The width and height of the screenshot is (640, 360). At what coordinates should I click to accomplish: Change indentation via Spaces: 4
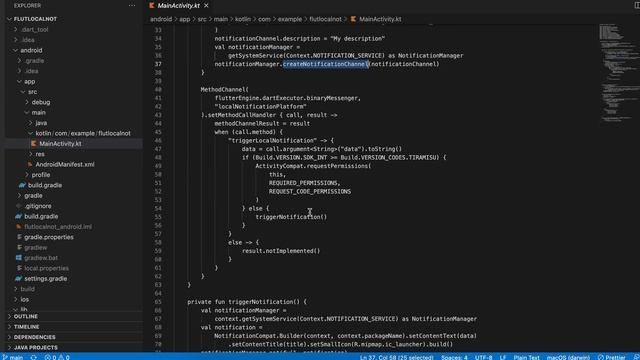pos(454,357)
